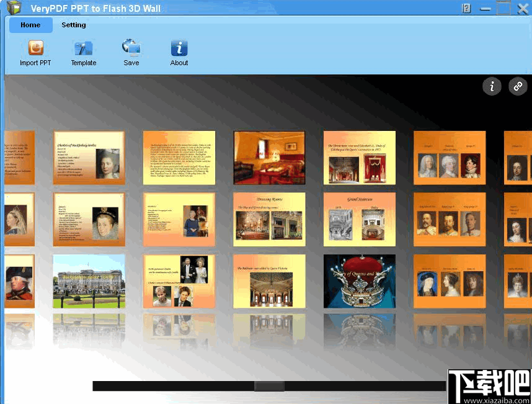The image size is (532, 404).
Task: Click the crown Gallery of Queens slide
Action: 360,281
